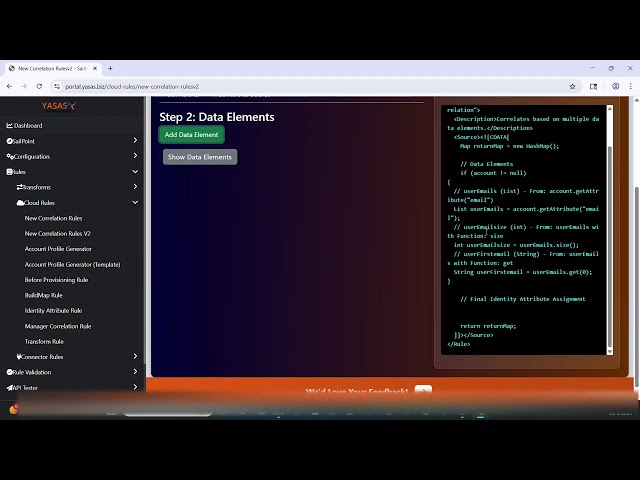Click the main page vertical scrollbar
The width and height of the screenshot is (640, 480).
click(637, 286)
